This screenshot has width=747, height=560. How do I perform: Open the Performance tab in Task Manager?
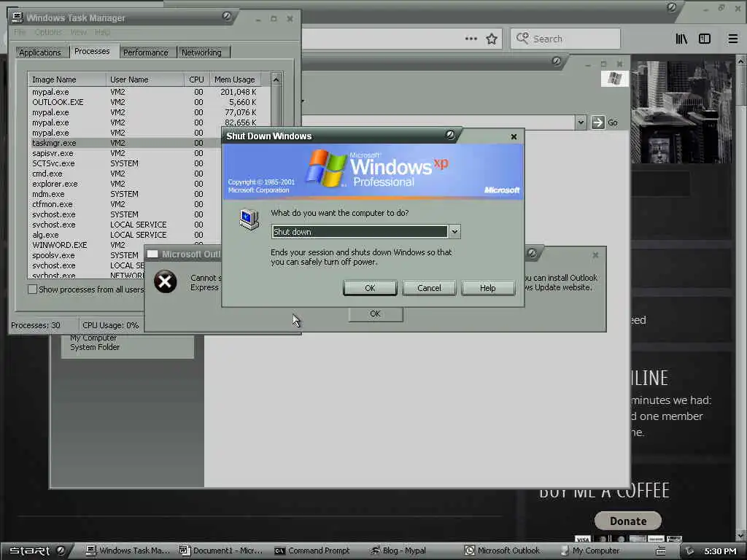point(146,52)
